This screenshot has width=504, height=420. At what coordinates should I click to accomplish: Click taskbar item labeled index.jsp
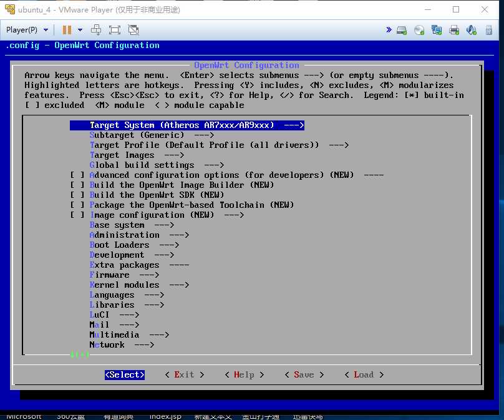[165, 416]
